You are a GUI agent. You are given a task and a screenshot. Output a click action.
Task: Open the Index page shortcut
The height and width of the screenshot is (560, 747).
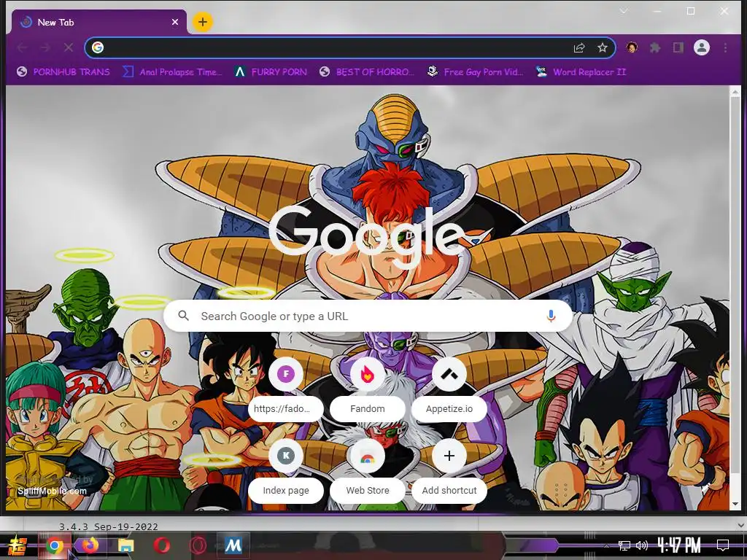[286, 470]
